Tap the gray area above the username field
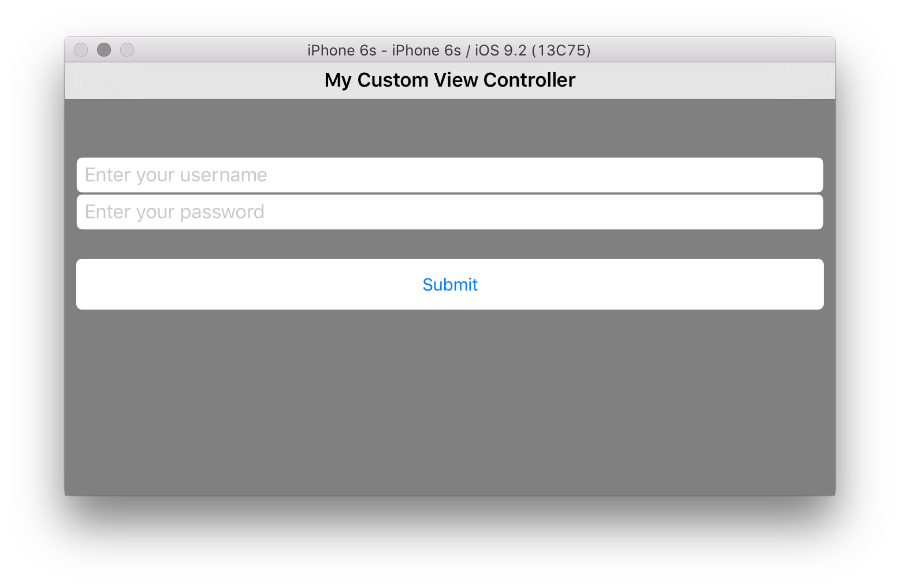Viewport: 900px width, 588px height. [x=449, y=128]
